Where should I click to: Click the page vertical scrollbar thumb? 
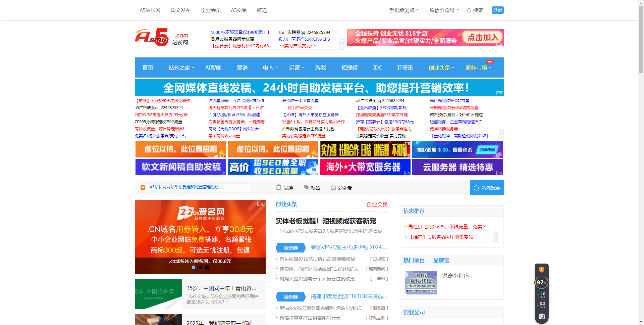[x=641, y=40]
